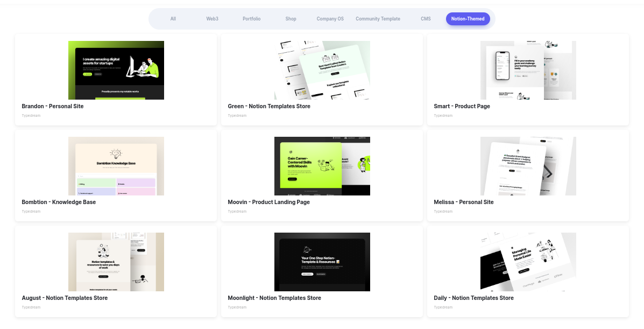Select the Notion-Themed tab

468,19
